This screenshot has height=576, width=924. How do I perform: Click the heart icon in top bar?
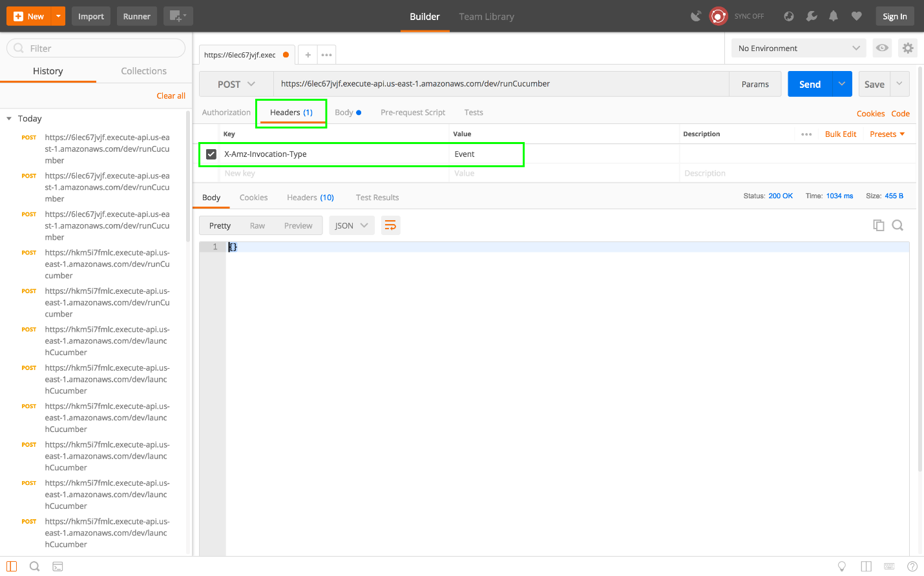tap(856, 16)
